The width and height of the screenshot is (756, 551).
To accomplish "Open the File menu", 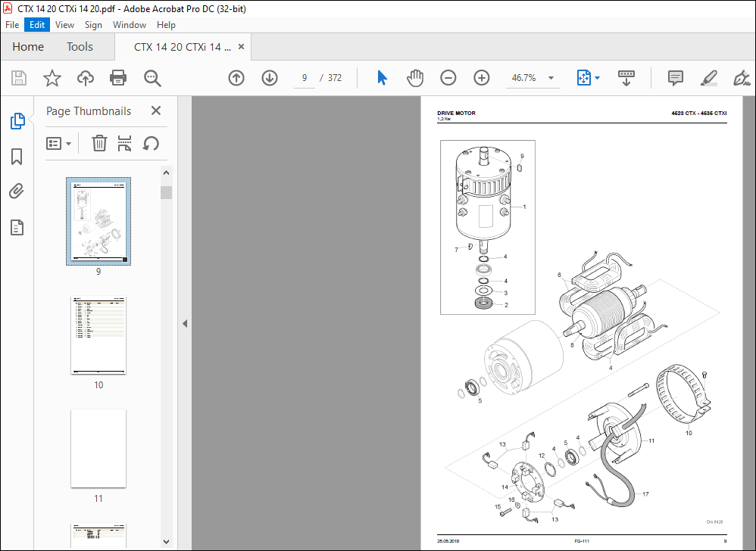I will [x=12, y=24].
